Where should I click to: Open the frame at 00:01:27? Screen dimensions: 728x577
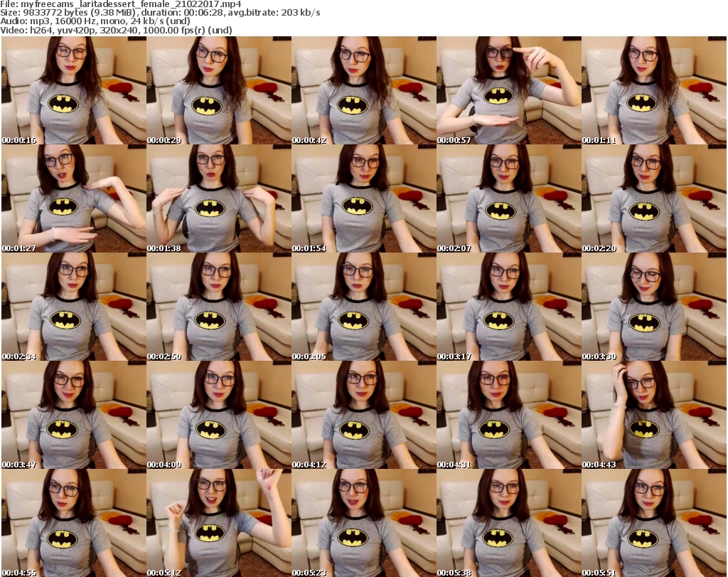tap(74, 198)
